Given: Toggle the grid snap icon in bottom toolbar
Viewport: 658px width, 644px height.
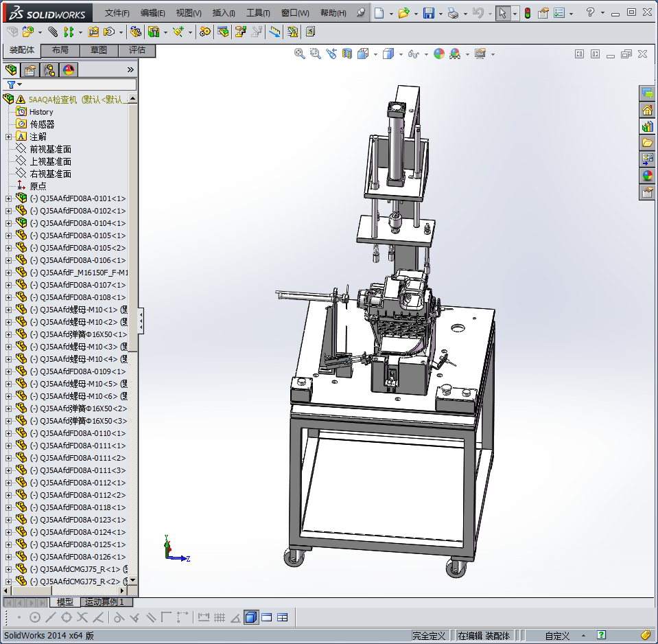Looking at the screenshot, I should 220,617.
